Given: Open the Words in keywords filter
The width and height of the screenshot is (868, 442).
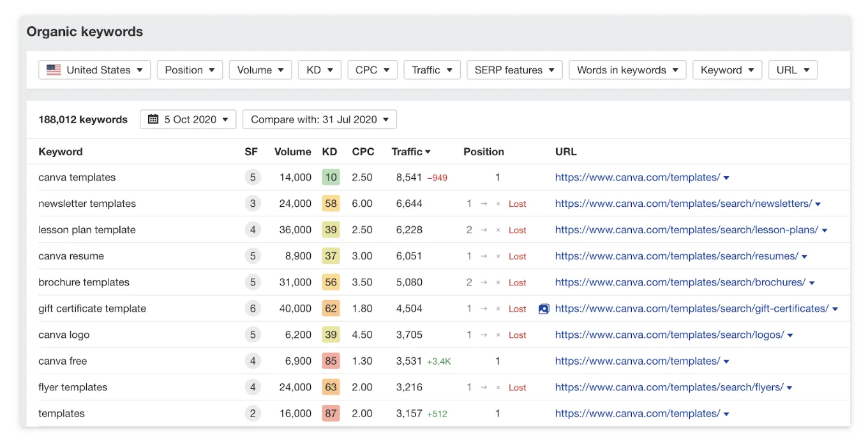Looking at the screenshot, I should (x=627, y=70).
